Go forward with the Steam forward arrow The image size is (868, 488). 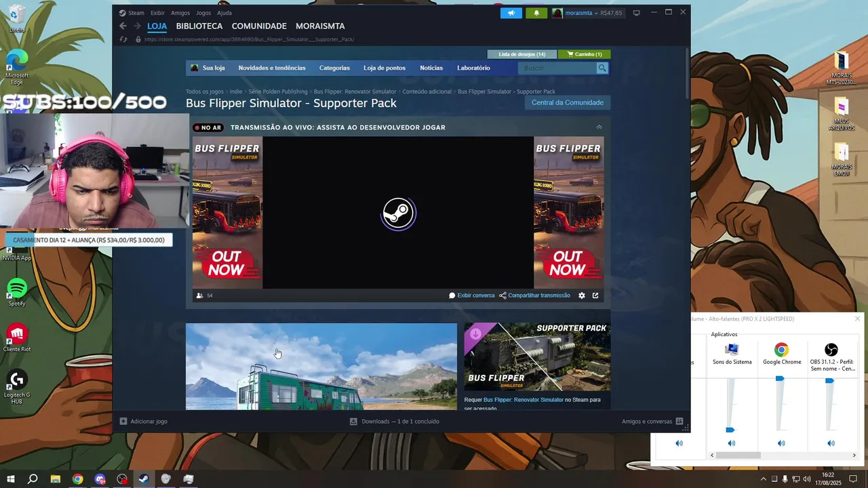click(x=137, y=26)
